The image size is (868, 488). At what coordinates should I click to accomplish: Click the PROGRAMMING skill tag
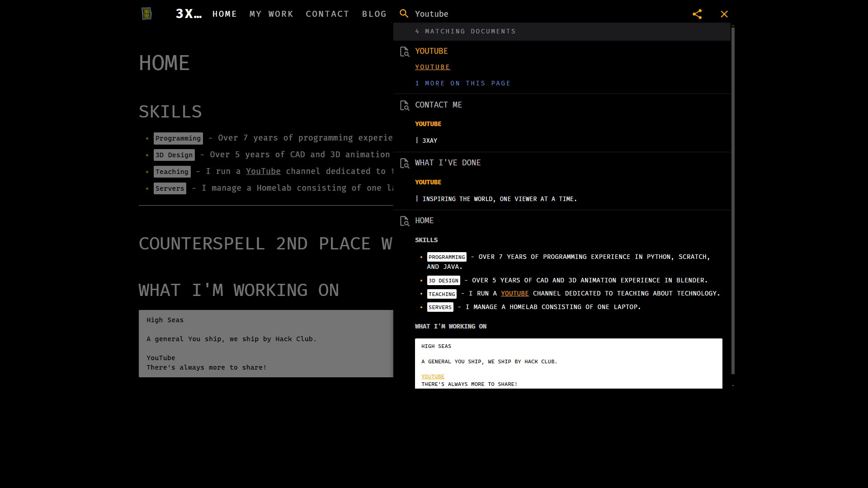pos(447,256)
